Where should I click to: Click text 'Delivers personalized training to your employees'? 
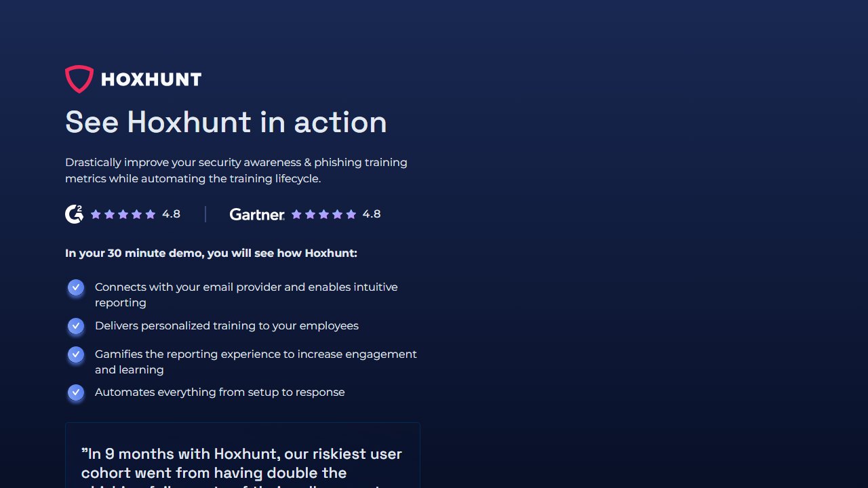[x=226, y=326]
